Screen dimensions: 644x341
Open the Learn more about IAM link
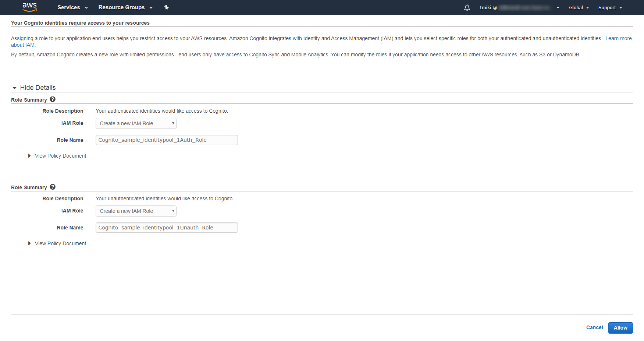[x=619, y=38]
